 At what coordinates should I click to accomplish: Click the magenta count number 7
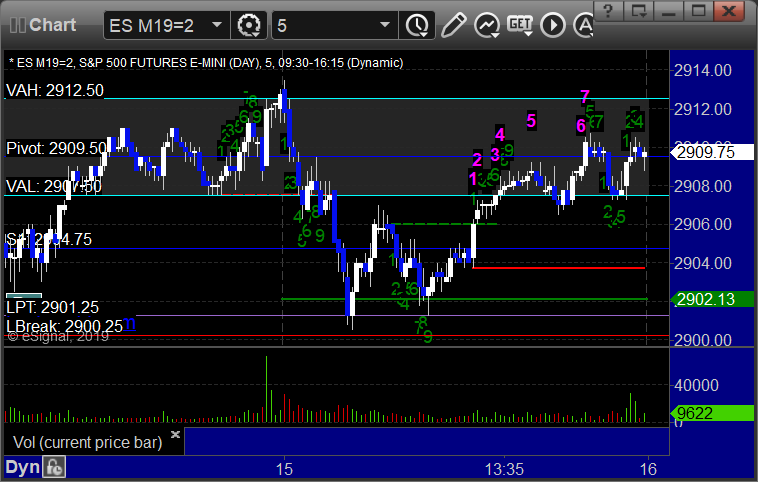click(585, 97)
